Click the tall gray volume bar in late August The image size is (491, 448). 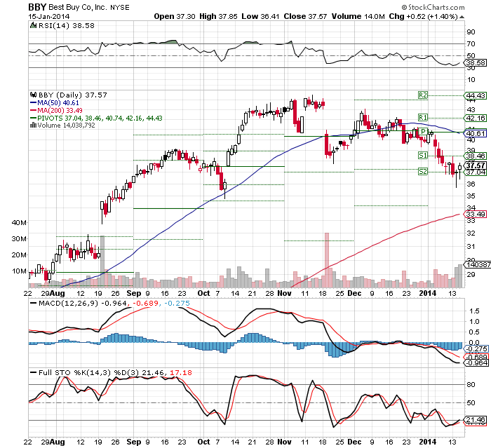(102, 262)
